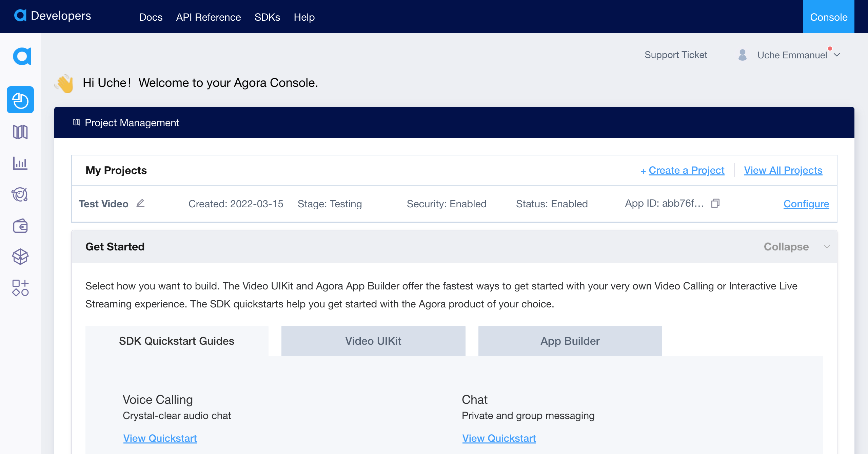868x454 pixels.
Task: Click the Voice Calling title
Action: pos(158,400)
